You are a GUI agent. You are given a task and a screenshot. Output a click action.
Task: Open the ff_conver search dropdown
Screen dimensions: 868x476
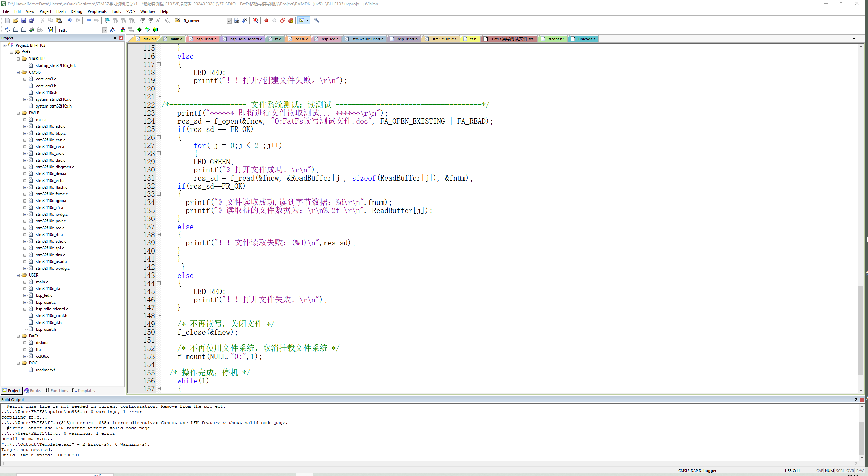tap(229, 21)
